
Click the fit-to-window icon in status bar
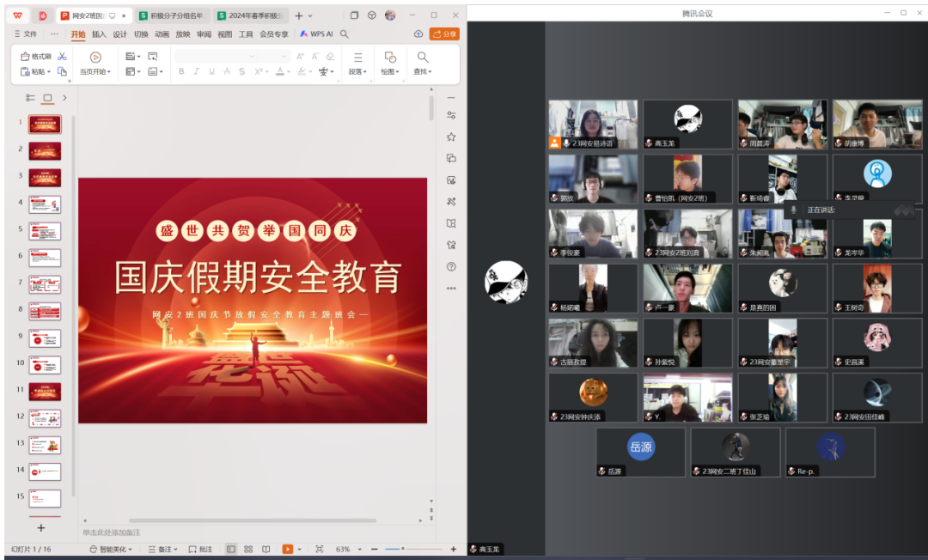319,549
